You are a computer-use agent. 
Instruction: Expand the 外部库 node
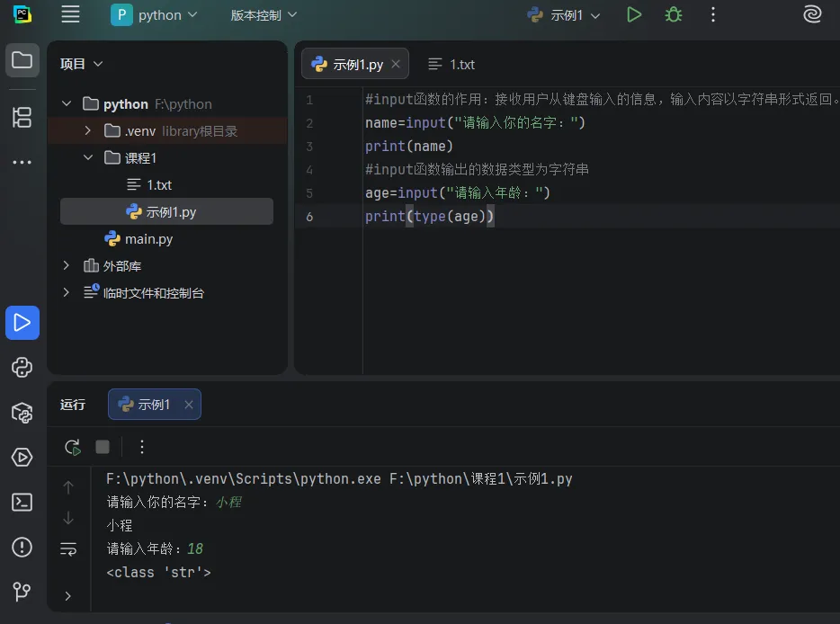point(66,265)
